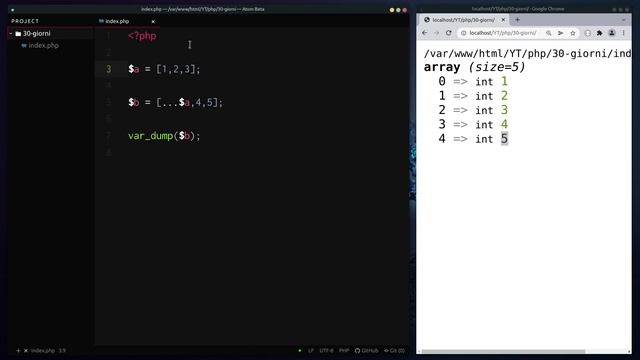Click the highlighted value 5 in output
640x360 pixels.
tap(504, 139)
